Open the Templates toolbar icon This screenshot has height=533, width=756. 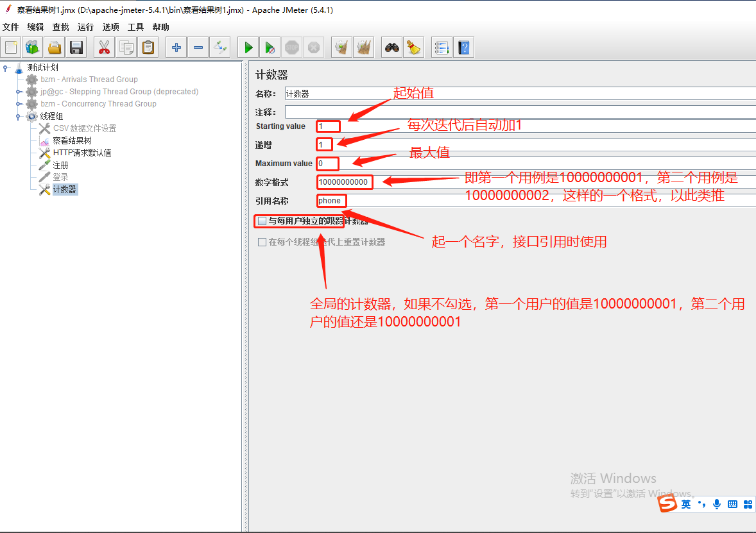tap(32, 47)
